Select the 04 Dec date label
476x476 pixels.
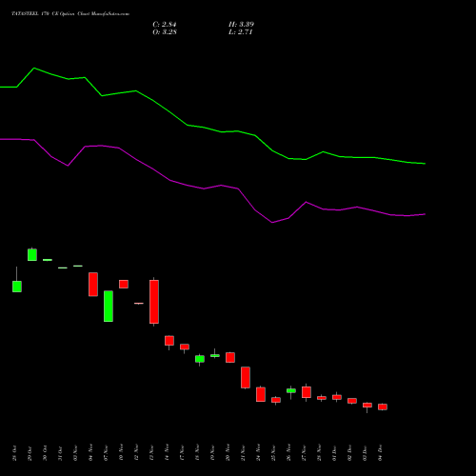(380, 453)
